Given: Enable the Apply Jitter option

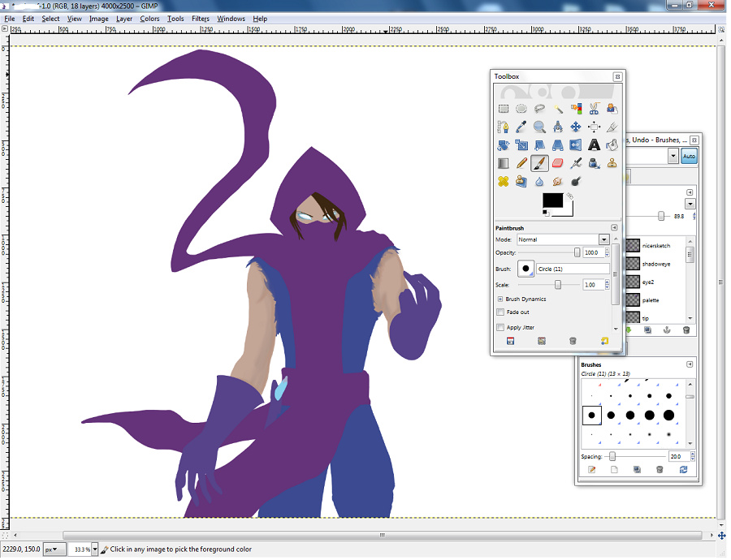Looking at the screenshot, I should point(500,327).
